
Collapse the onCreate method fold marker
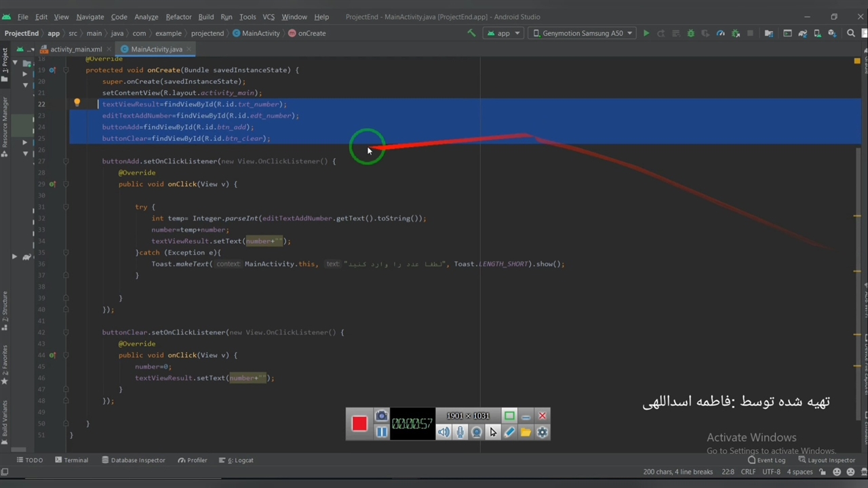pos(66,70)
